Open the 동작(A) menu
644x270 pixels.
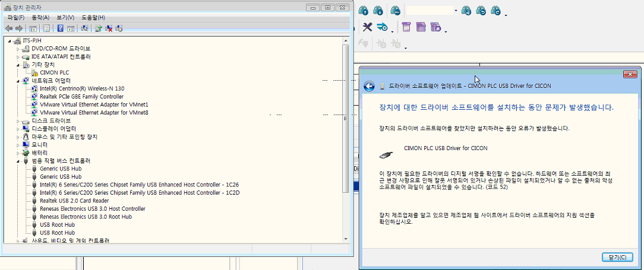40,18
